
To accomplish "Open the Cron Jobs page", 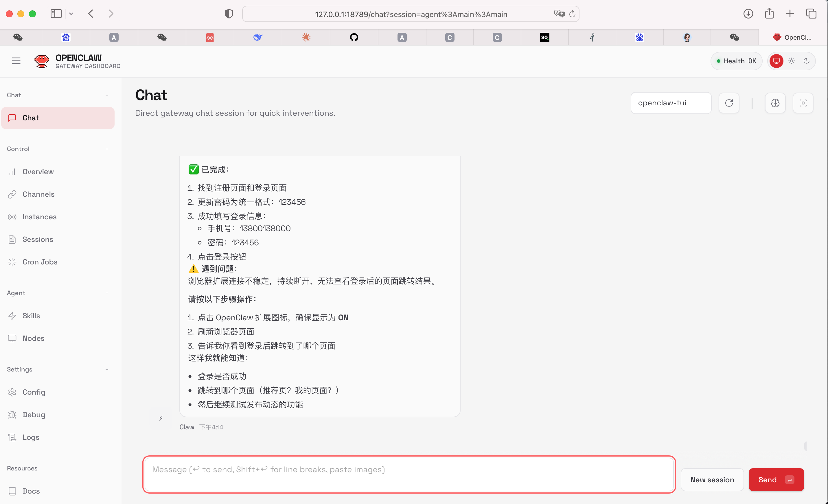I will pyautogui.click(x=40, y=262).
